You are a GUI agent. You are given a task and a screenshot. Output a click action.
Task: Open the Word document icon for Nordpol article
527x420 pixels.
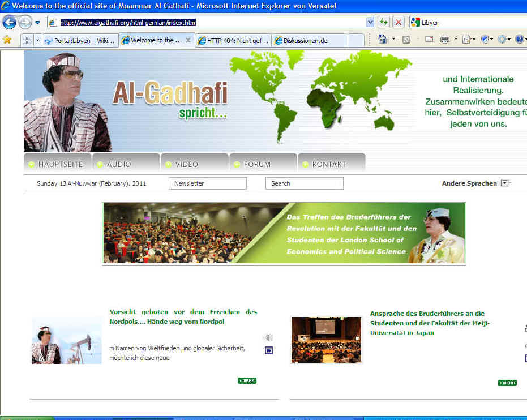pos(269,350)
